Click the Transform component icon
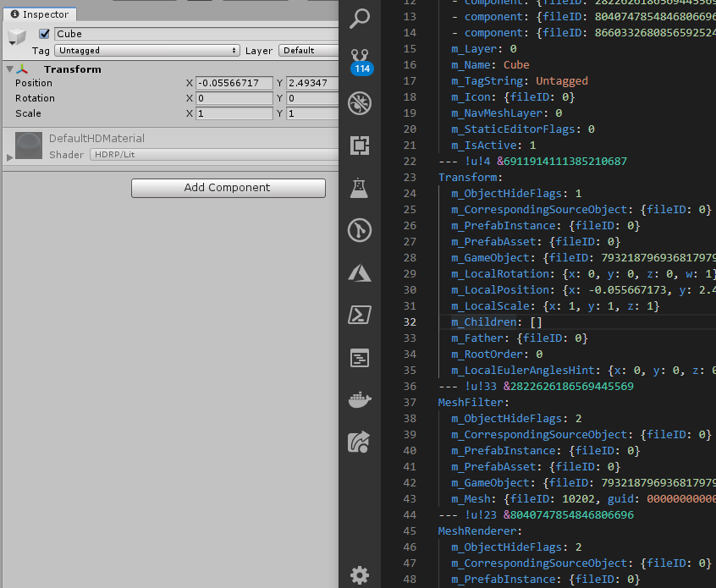 click(x=22, y=69)
